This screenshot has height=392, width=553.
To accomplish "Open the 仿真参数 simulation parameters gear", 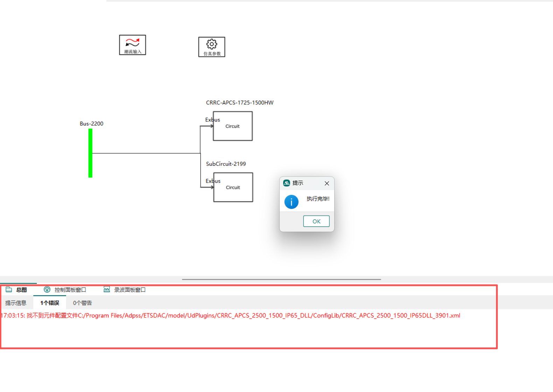I will [212, 47].
